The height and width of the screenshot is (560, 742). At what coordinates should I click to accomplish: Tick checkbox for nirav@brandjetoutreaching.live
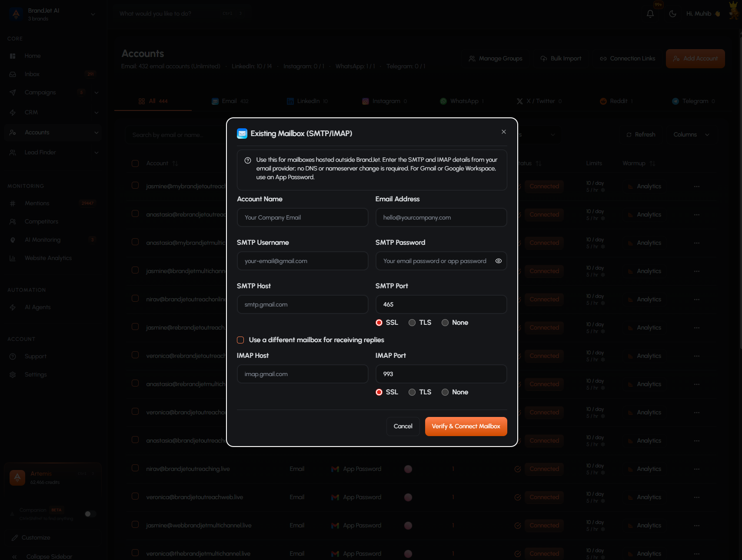pos(135,468)
